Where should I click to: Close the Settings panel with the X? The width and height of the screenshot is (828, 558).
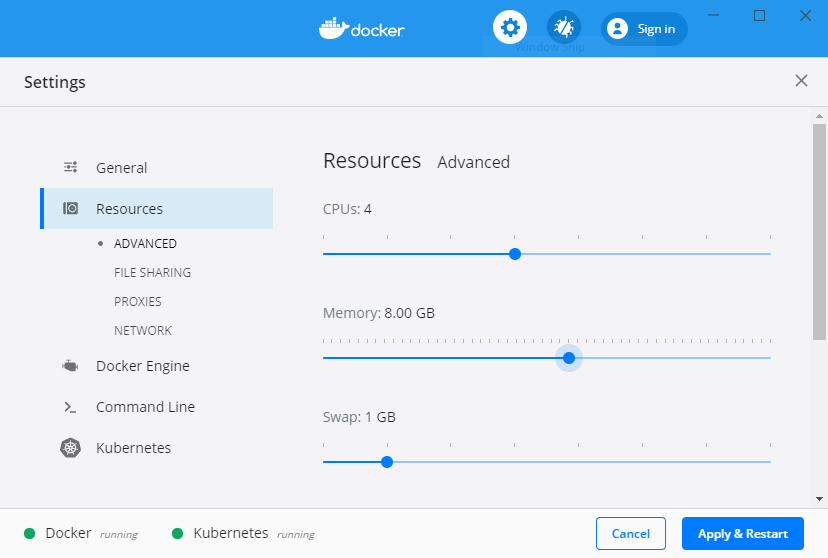pos(801,81)
